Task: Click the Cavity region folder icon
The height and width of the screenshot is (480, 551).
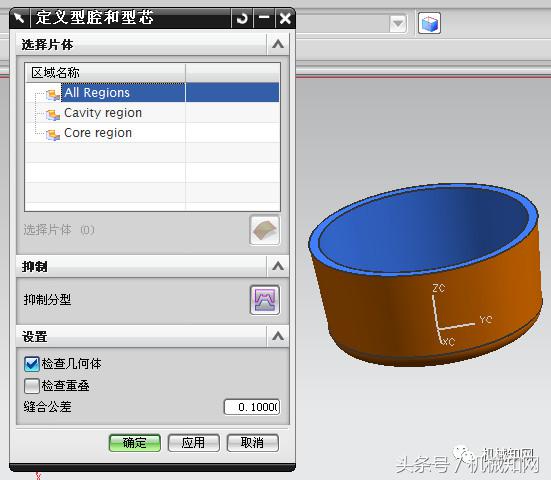Action: coord(53,115)
